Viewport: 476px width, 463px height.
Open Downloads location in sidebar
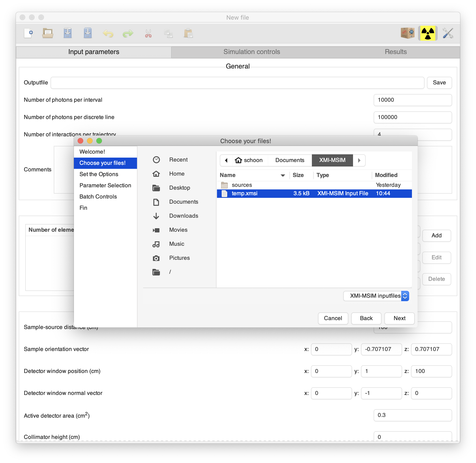click(184, 216)
